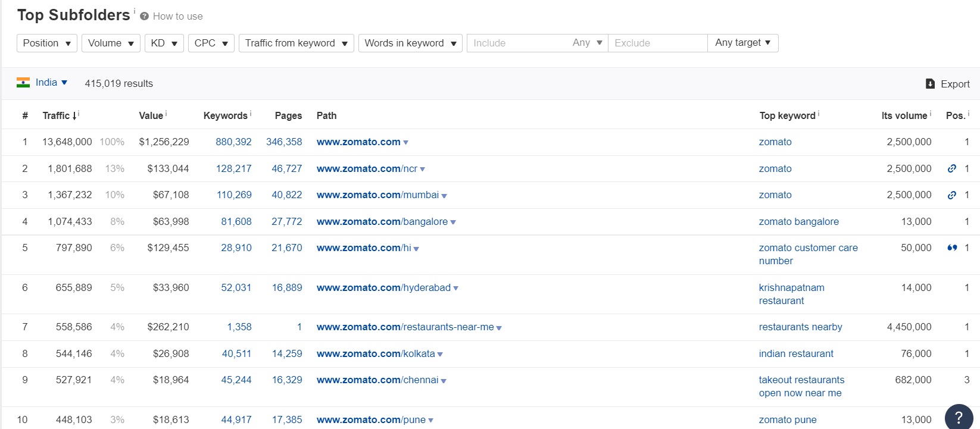Click in the Include keywords field
This screenshot has height=429, width=980.
pos(517,43)
